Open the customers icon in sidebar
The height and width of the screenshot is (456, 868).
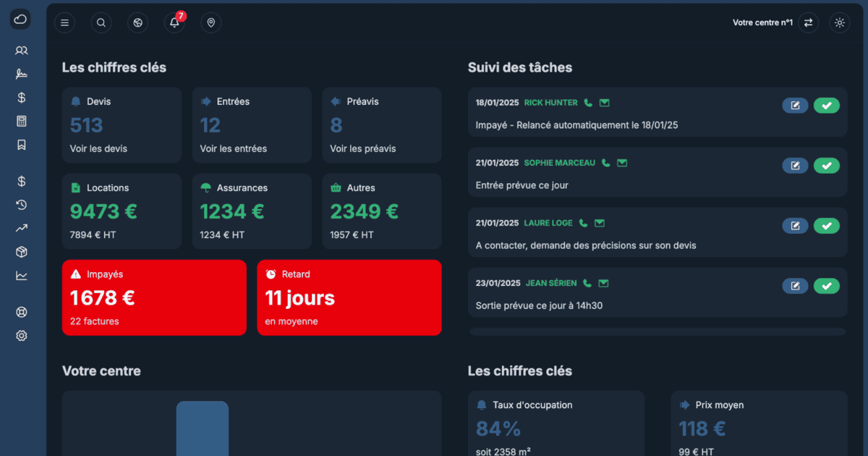[22, 50]
